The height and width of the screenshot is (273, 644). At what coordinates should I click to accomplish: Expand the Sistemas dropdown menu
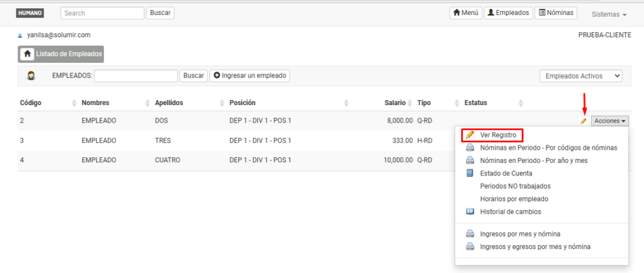609,14
